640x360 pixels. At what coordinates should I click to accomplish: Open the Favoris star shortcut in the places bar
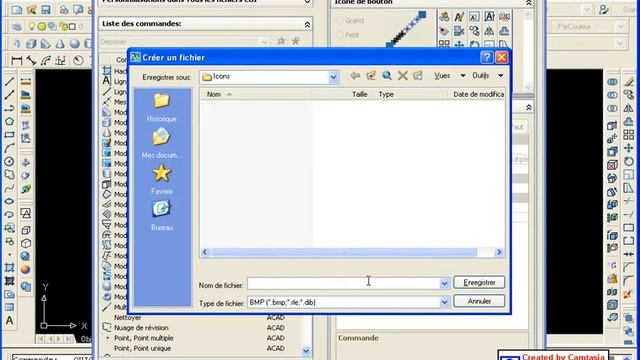coord(162,179)
